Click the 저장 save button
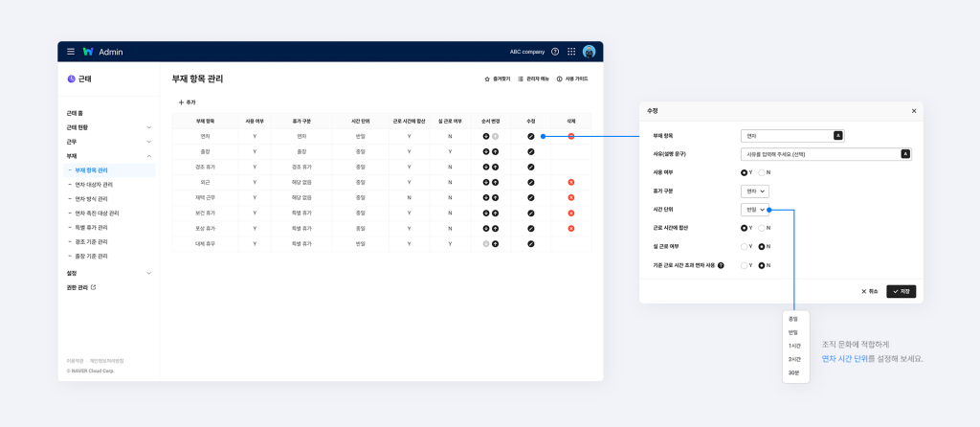 901,291
